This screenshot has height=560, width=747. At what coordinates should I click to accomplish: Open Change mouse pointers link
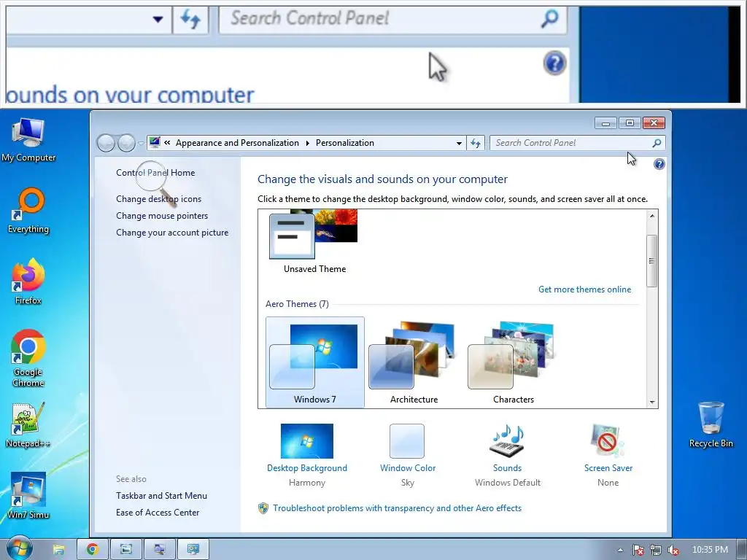pos(162,216)
